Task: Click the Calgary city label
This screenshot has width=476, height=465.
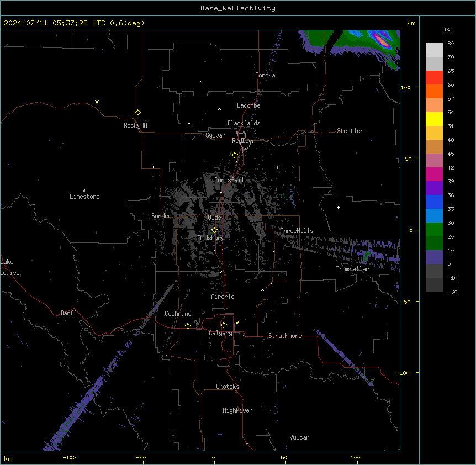Action: [221, 333]
